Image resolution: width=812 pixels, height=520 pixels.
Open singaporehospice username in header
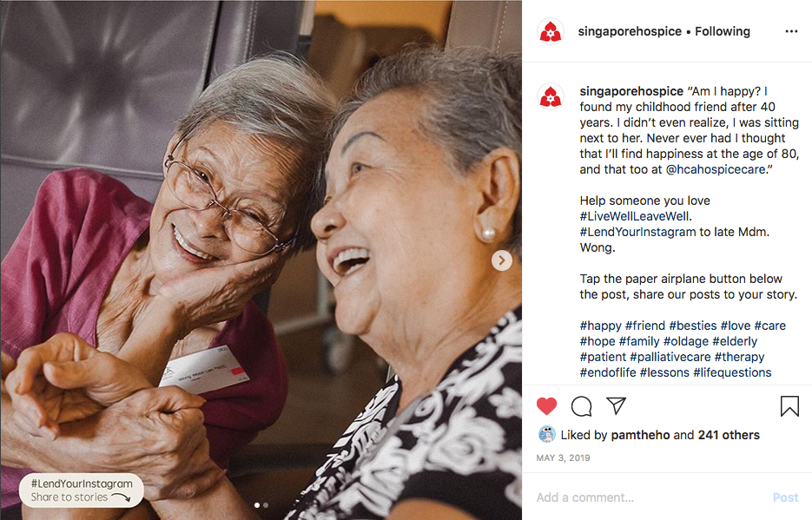[630, 31]
